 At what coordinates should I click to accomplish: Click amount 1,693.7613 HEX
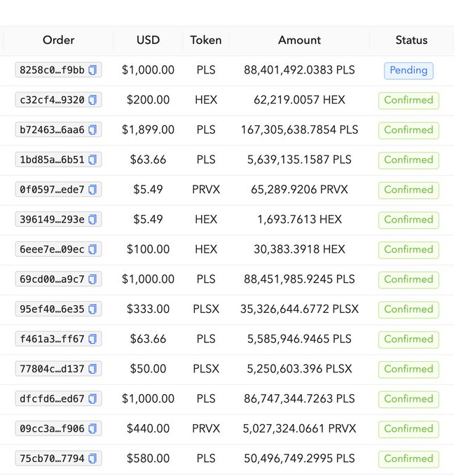coord(299,220)
